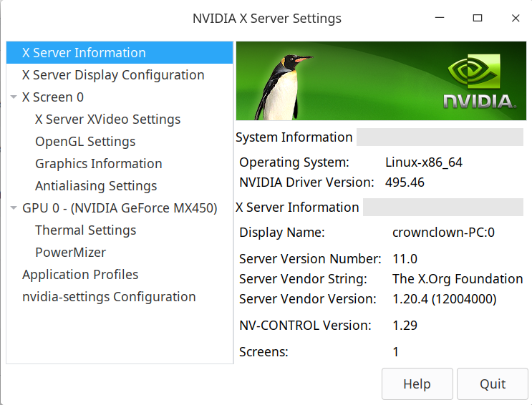Open Thermal Settings page
This screenshot has height=405, width=532.
[85, 230]
